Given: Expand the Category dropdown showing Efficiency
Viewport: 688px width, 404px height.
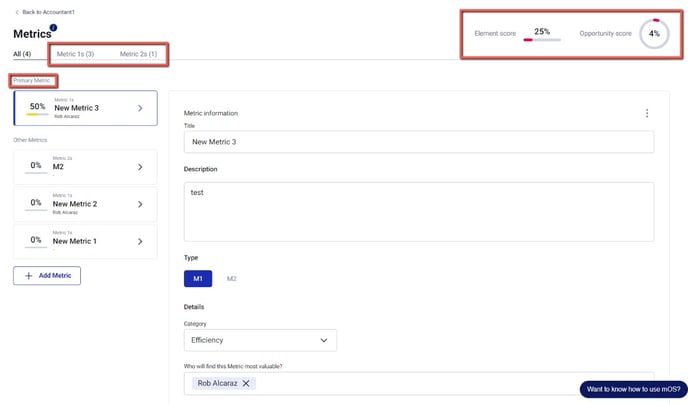Looking at the screenshot, I should pyautogui.click(x=260, y=340).
